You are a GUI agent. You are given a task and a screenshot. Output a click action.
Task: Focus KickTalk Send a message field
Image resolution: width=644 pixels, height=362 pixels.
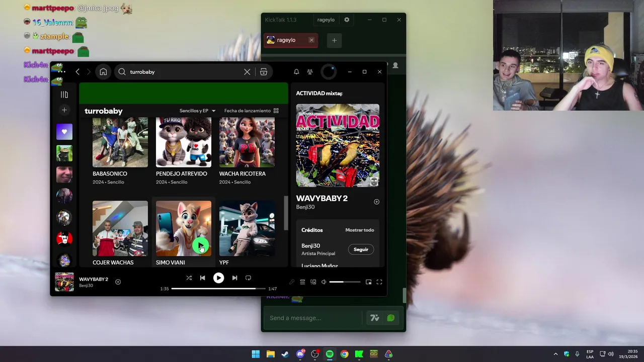[x=313, y=318]
